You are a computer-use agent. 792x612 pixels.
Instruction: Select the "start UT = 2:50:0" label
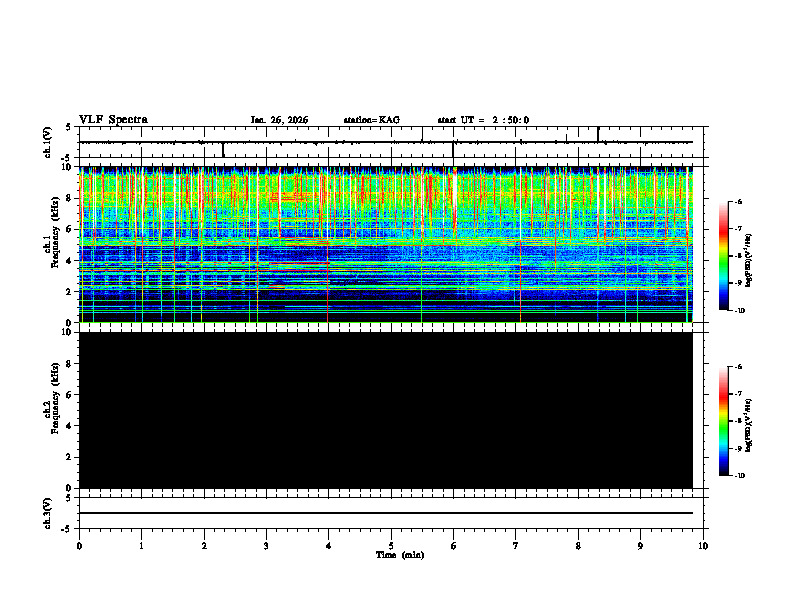point(483,120)
